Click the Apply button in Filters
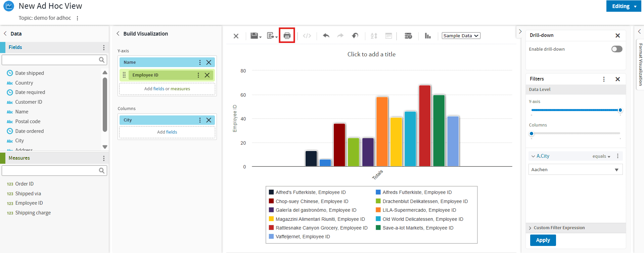The image size is (644, 253). click(543, 240)
